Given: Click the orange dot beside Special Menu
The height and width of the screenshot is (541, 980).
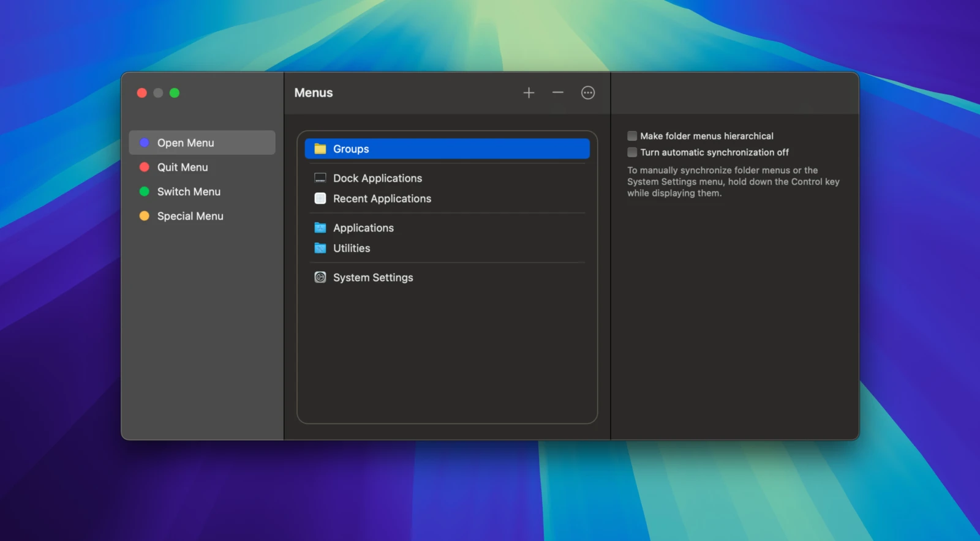Looking at the screenshot, I should click(145, 216).
